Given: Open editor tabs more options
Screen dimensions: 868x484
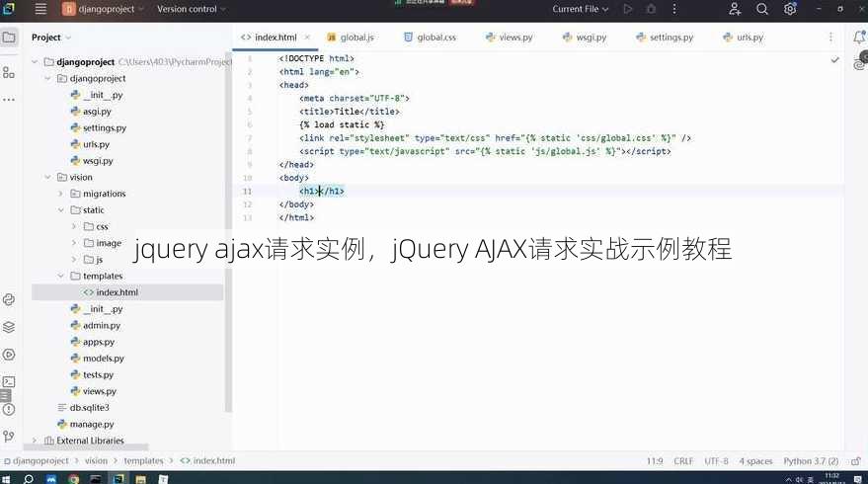Looking at the screenshot, I should pyautogui.click(x=830, y=38).
